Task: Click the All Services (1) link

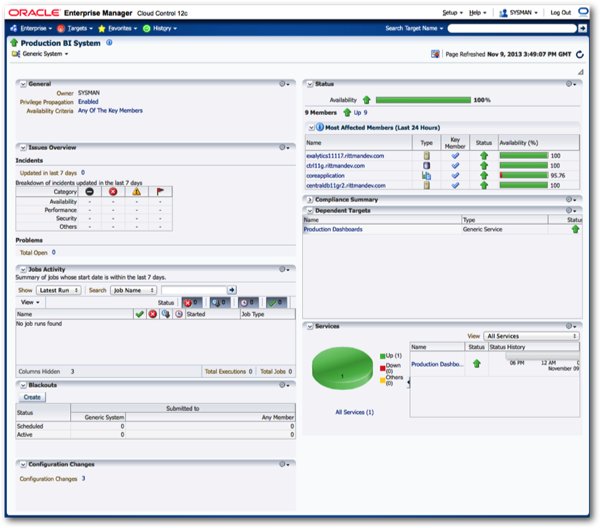Action: [x=354, y=412]
